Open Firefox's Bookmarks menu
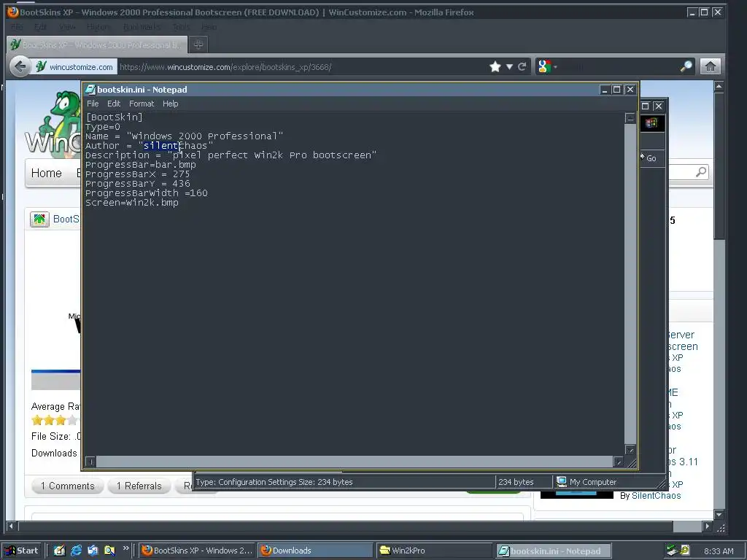Image resolution: width=747 pixels, height=560 pixels. (142, 27)
